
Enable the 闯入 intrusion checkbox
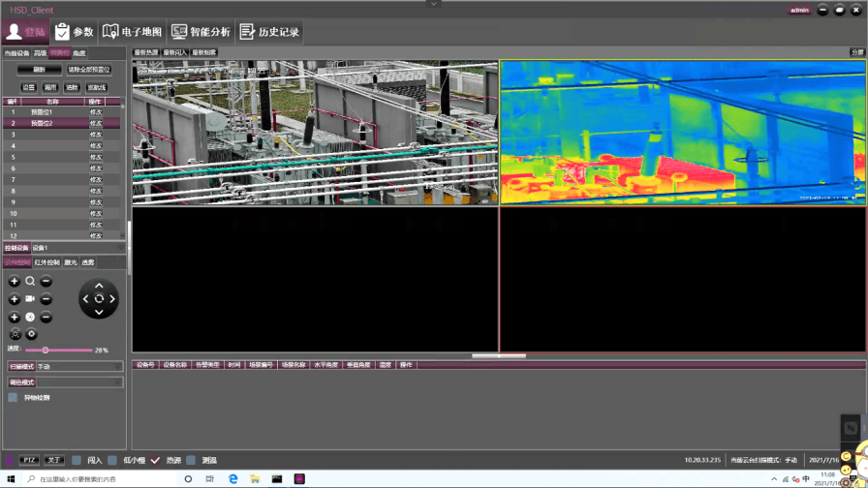point(77,461)
